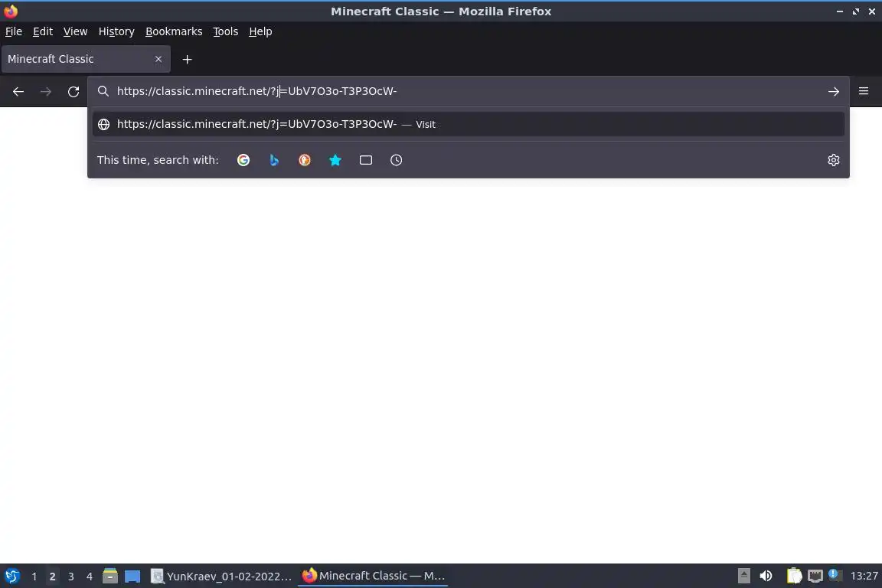Open the Bookmarks menu
Screen dimensions: 882x588
pos(174,31)
